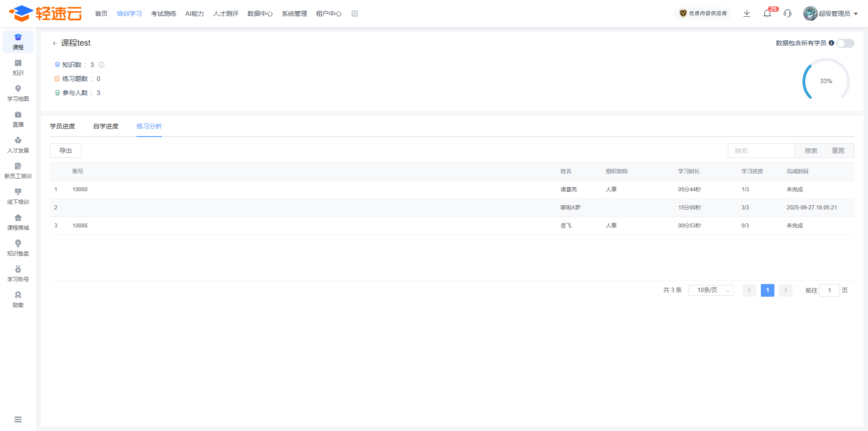Click the 导出 button
This screenshot has height=431, width=868.
tap(66, 151)
